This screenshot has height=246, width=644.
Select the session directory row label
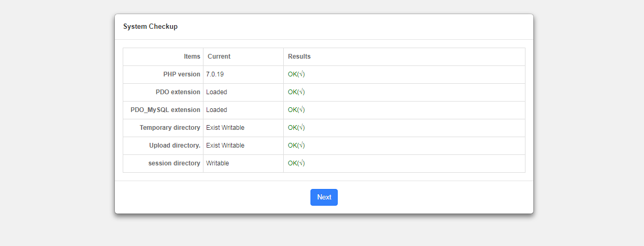pos(174,163)
